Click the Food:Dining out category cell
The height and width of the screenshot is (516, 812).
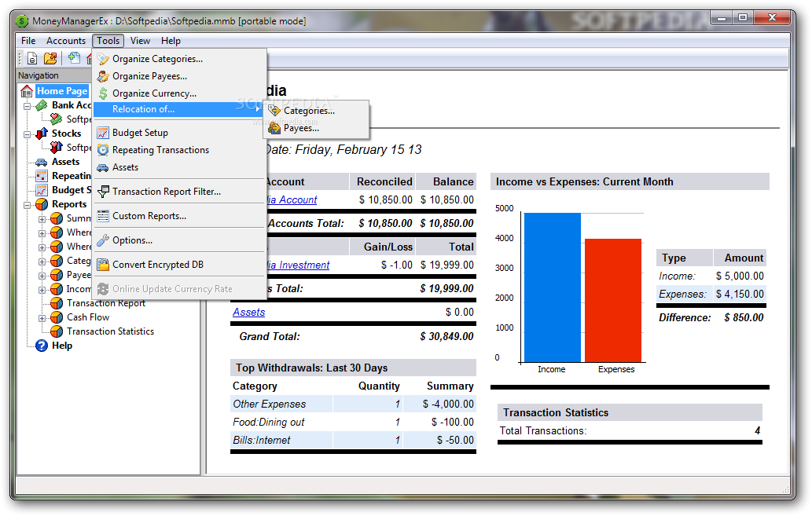(268, 423)
